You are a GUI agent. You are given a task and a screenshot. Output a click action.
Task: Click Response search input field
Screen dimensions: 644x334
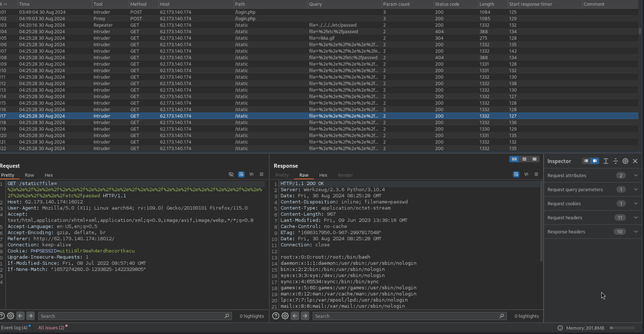point(405,316)
